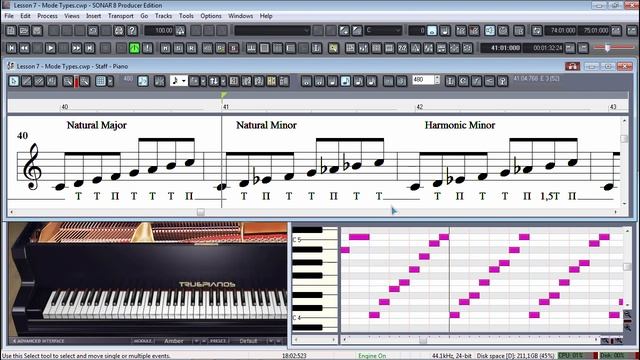Click the tempo metronome icon beside 100.00
This screenshot has width=640, height=360.
pos(180,31)
